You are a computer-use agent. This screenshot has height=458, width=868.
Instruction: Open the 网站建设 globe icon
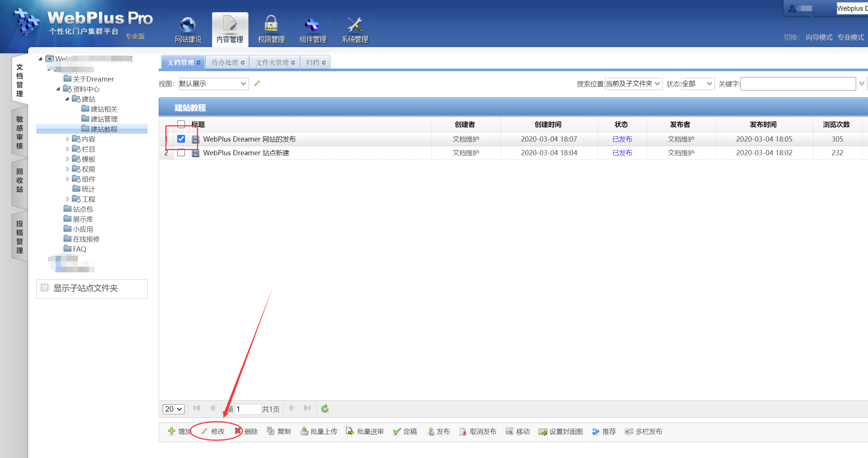coord(188,25)
